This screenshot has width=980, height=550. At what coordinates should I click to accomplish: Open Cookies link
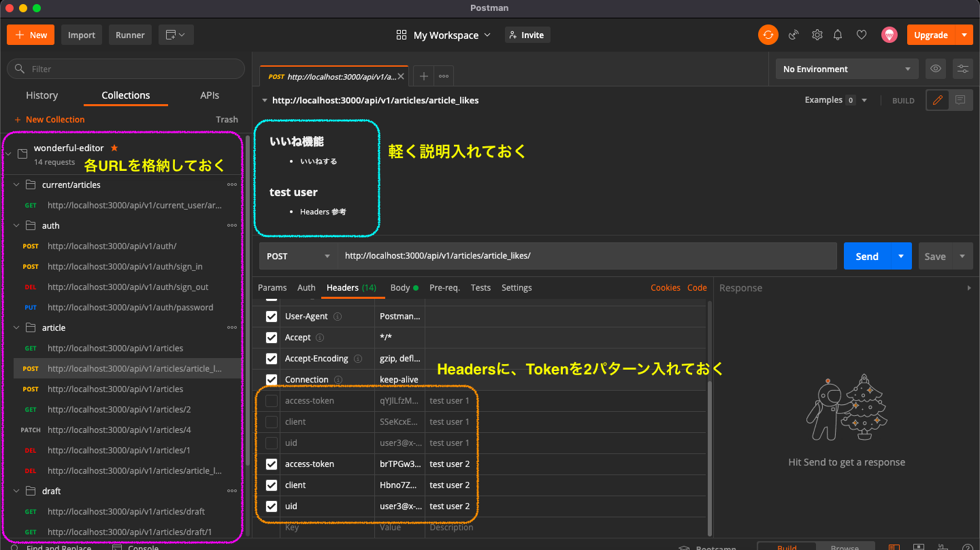(666, 288)
